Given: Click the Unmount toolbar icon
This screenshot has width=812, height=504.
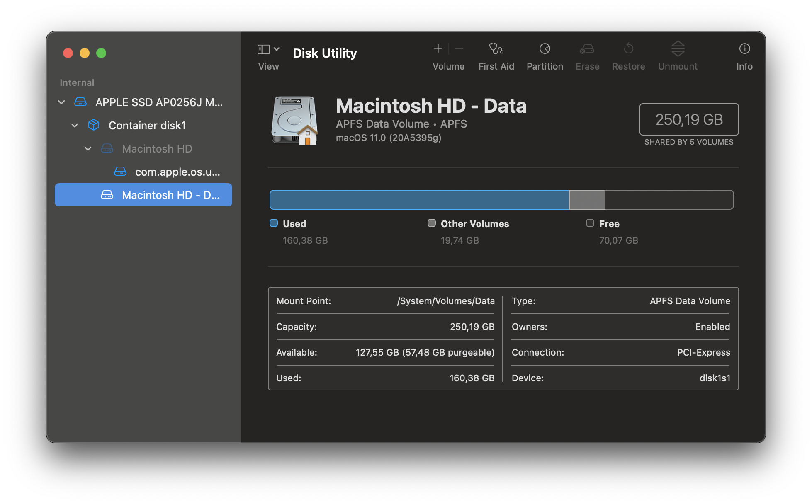Looking at the screenshot, I should point(678,49).
